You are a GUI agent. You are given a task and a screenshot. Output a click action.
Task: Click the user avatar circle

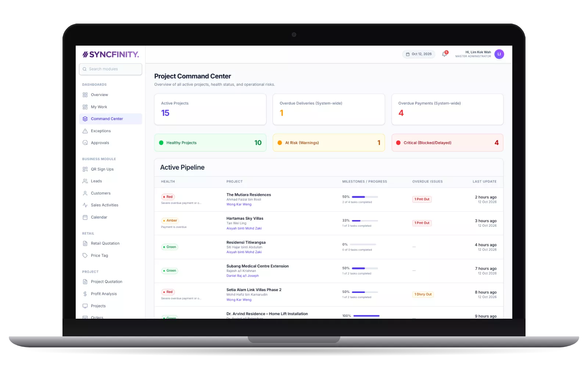click(x=499, y=54)
